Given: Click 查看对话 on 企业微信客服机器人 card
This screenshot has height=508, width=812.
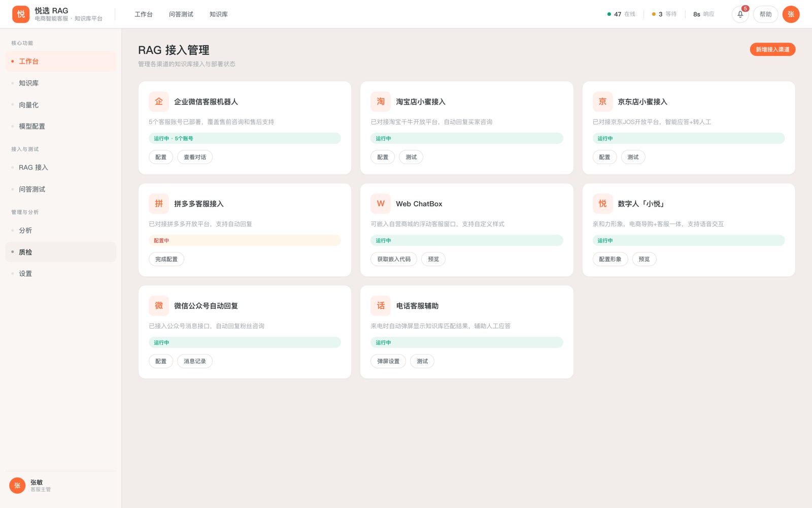Looking at the screenshot, I should pos(195,157).
